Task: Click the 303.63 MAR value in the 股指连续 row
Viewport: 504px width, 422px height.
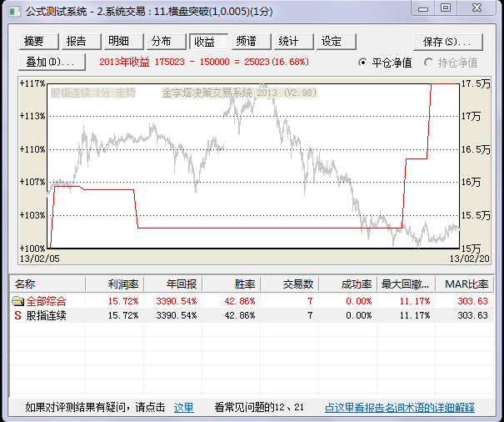Action: coord(473,315)
